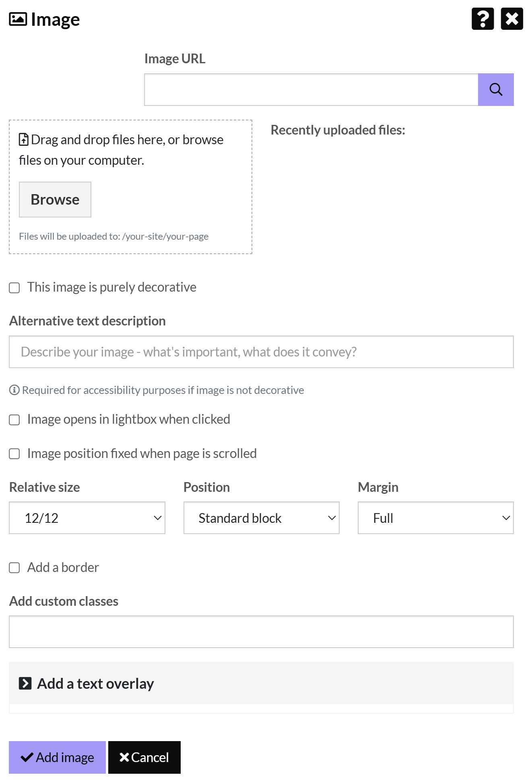The height and width of the screenshot is (783, 532).
Task: Close the Image dialog with X icon
Action: 511,19
